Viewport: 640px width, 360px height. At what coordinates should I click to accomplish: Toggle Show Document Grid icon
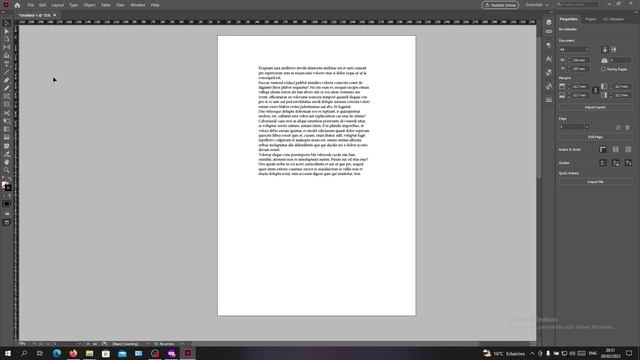tap(628, 149)
